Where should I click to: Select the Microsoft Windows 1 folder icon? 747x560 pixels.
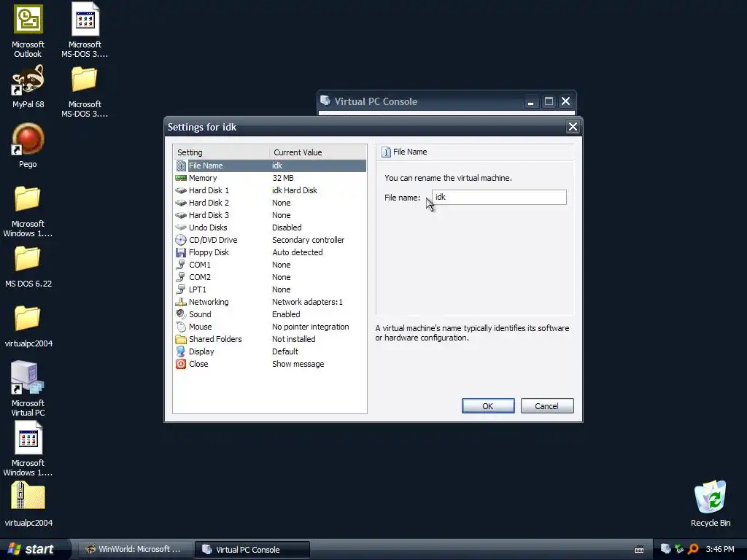pyautogui.click(x=27, y=198)
